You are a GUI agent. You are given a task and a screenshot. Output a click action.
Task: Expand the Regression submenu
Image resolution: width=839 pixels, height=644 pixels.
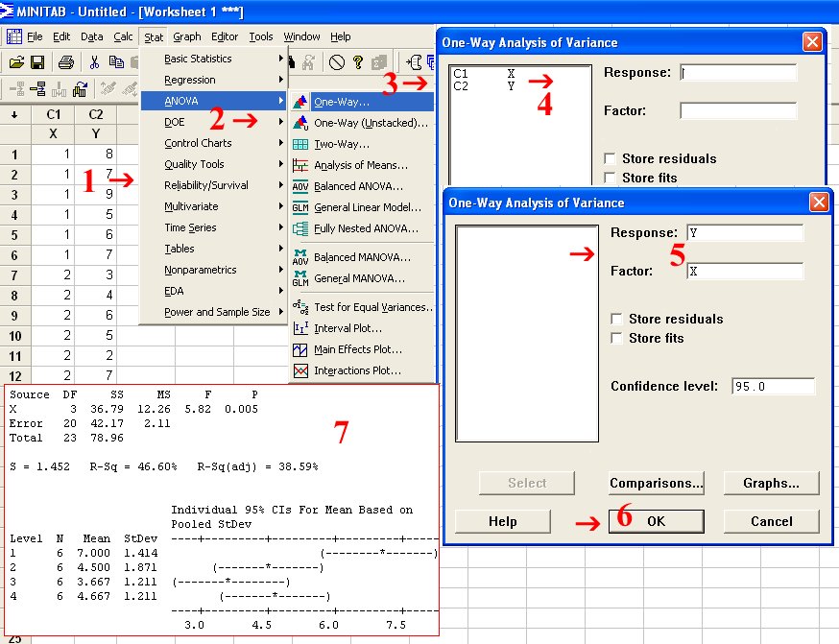[214, 80]
